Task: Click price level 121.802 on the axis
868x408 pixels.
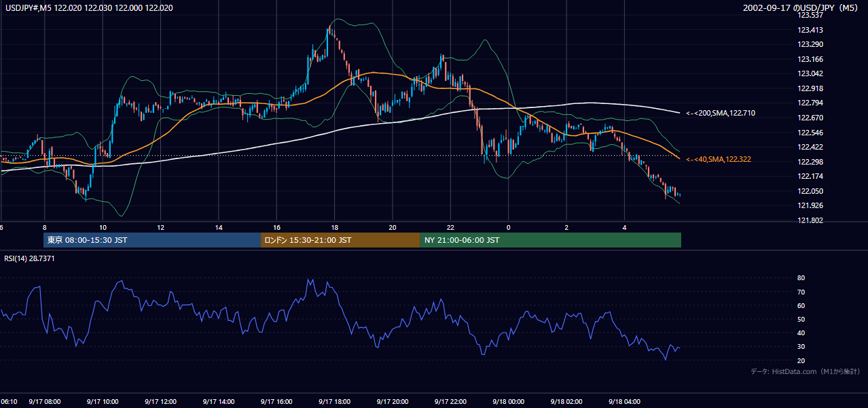Action: pos(810,220)
